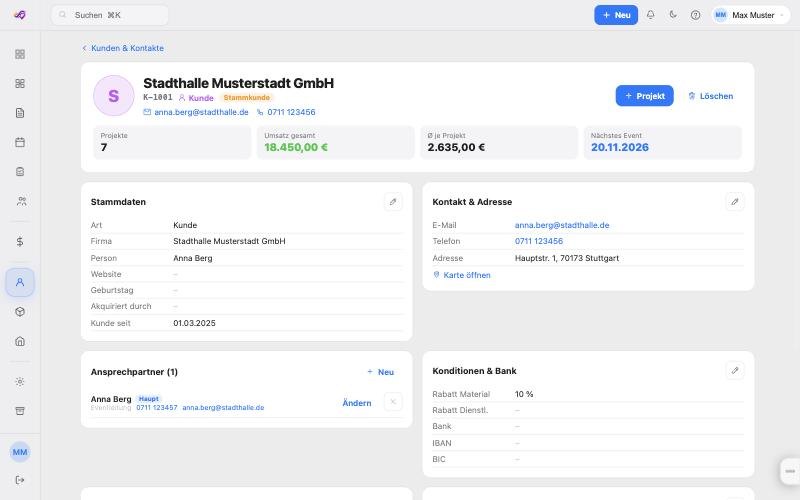Open the settings gear icon in sidebar
This screenshot has width=800, height=500.
coord(20,382)
